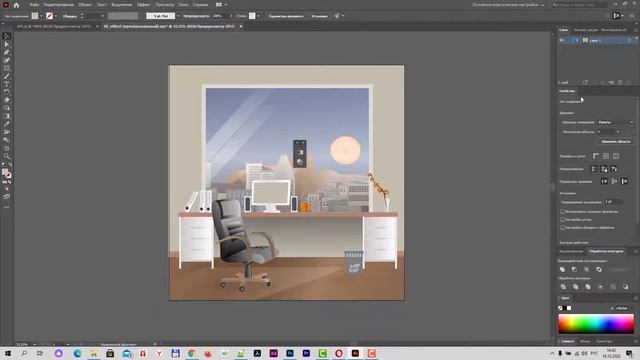
Task: Tick the scale strokes and effects checkbox
Action: pyautogui.click(x=562, y=227)
